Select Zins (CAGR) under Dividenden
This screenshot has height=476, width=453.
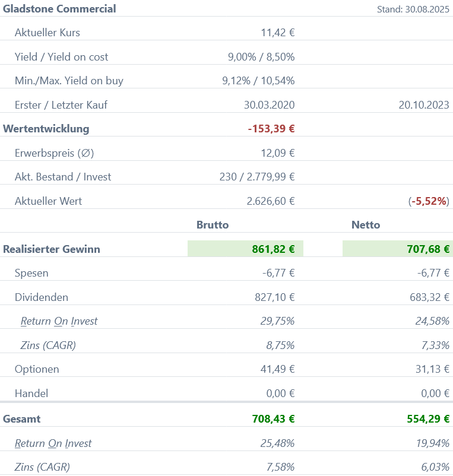click(x=48, y=345)
